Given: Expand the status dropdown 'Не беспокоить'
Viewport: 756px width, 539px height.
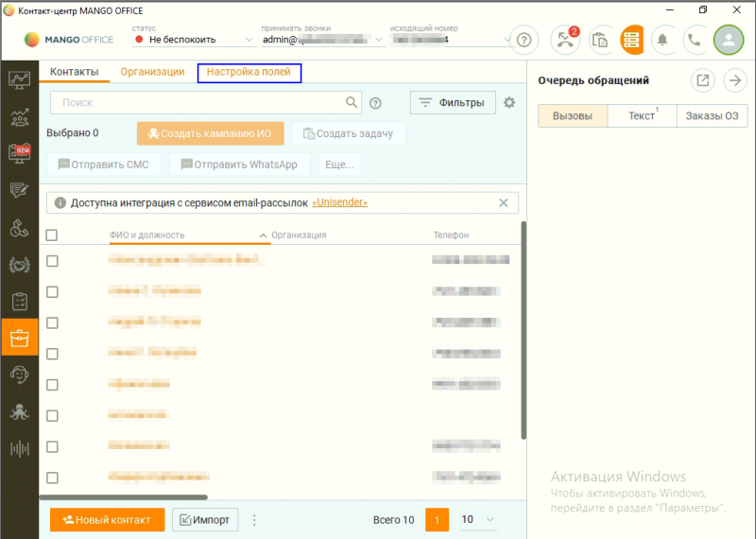Looking at the screenshot, I should pyautogui.click(x=194, y=40).
